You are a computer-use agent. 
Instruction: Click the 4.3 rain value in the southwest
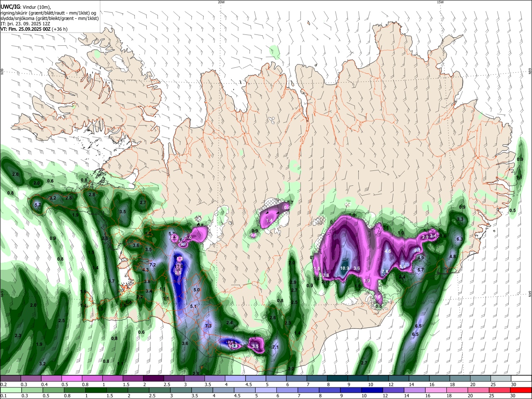point(145,270)
